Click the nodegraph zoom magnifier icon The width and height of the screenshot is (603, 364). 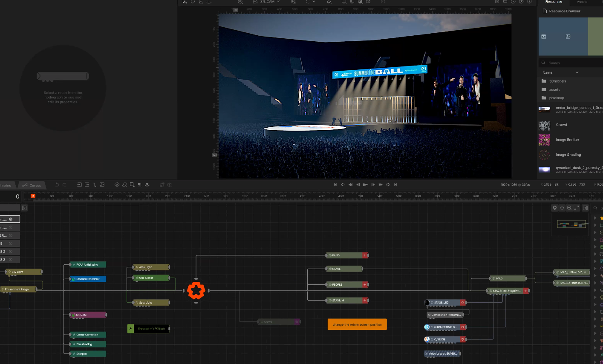pos(569,208)
